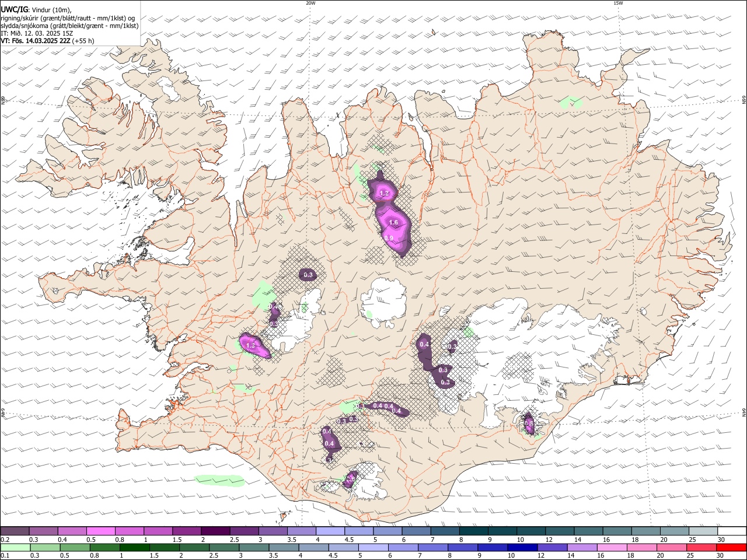Pick snow legend swatch between 18 and 20
The height and width of the screenshot is (560, 747).
[x=645, y=531]
